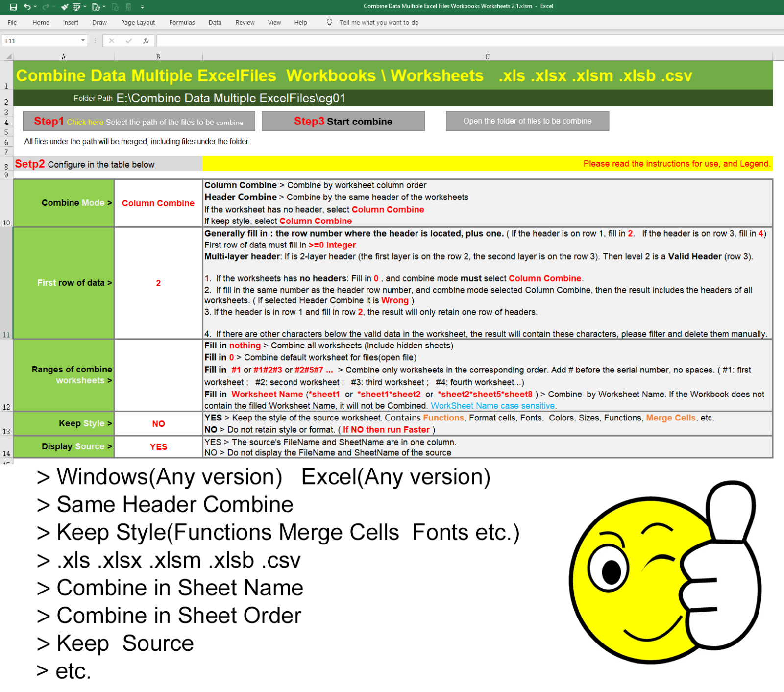
Task: Click the Save icon in quick access toolbar
Action: coord(13,7)
